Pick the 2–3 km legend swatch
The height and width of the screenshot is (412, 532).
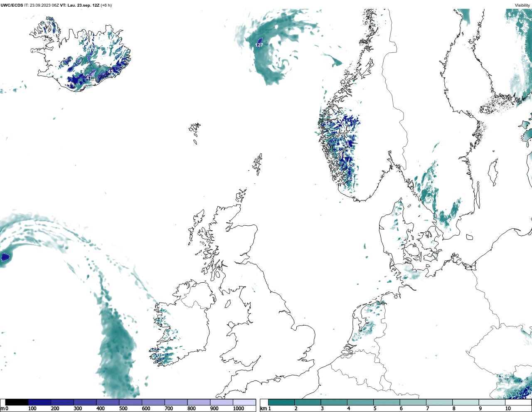click(x=308, y=402)
